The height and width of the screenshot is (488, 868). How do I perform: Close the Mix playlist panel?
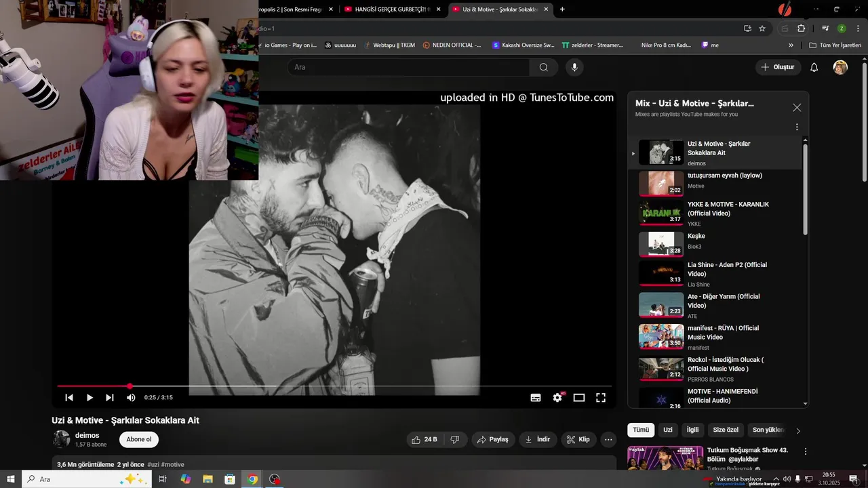tap(797, 108)
